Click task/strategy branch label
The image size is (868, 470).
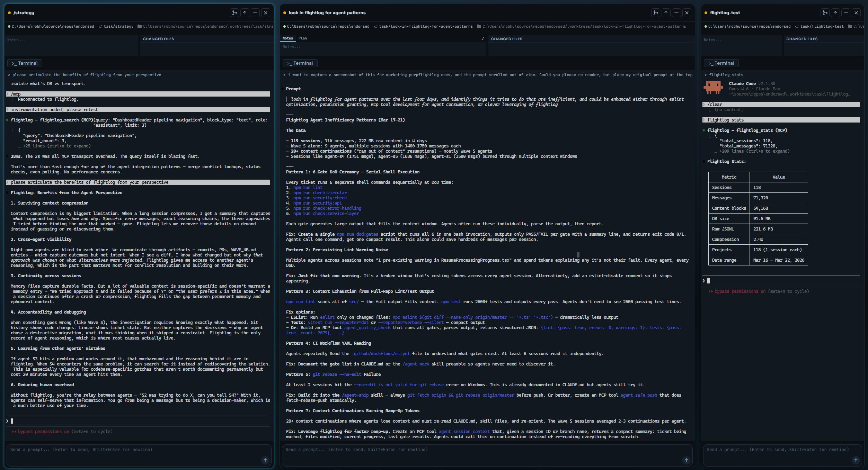(x=118, y=26)
